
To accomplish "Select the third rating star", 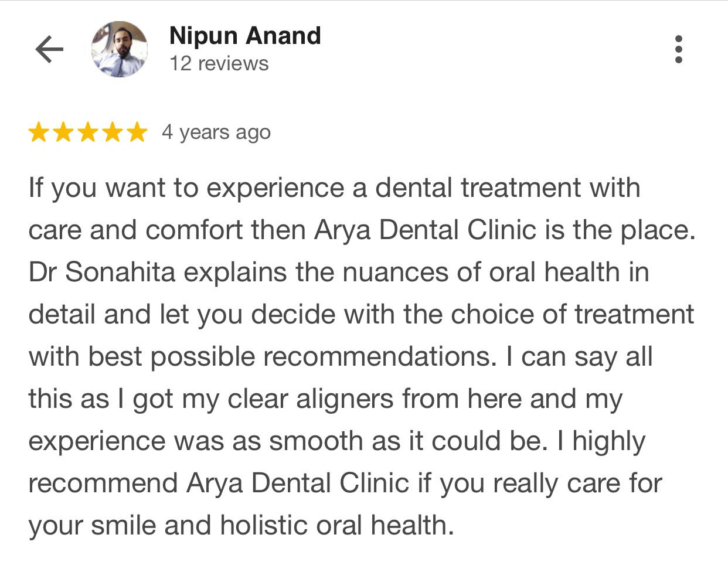I will click(88, 132).
